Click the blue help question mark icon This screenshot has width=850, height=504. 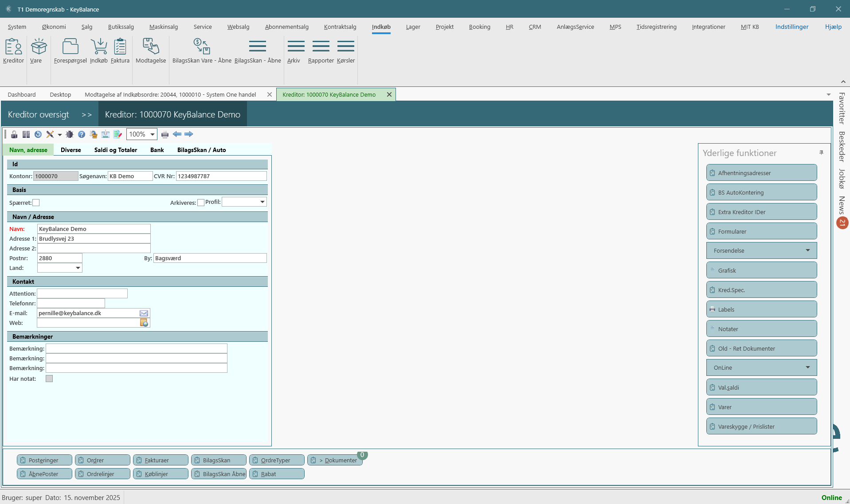tap(82, 134)
